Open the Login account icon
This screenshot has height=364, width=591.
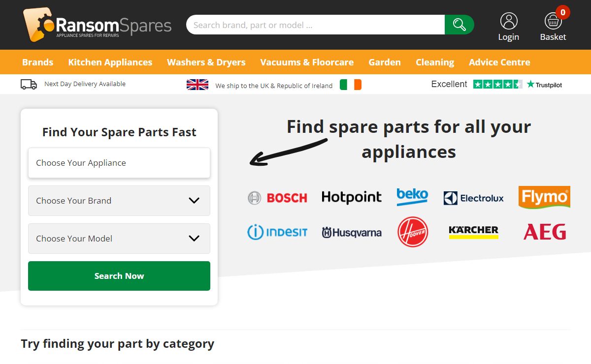(x=509, y=21)
